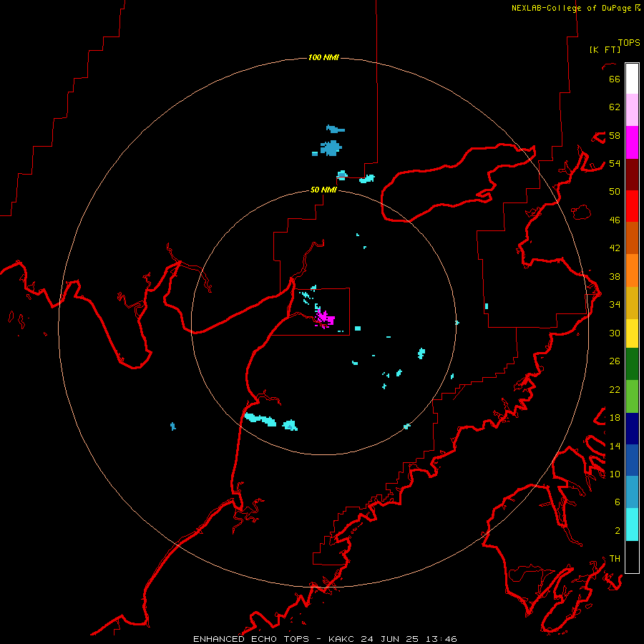This screenshot has width=644, height=644.
Task: Click the "TH" threshold label
Action: click(x=615, y=559)
